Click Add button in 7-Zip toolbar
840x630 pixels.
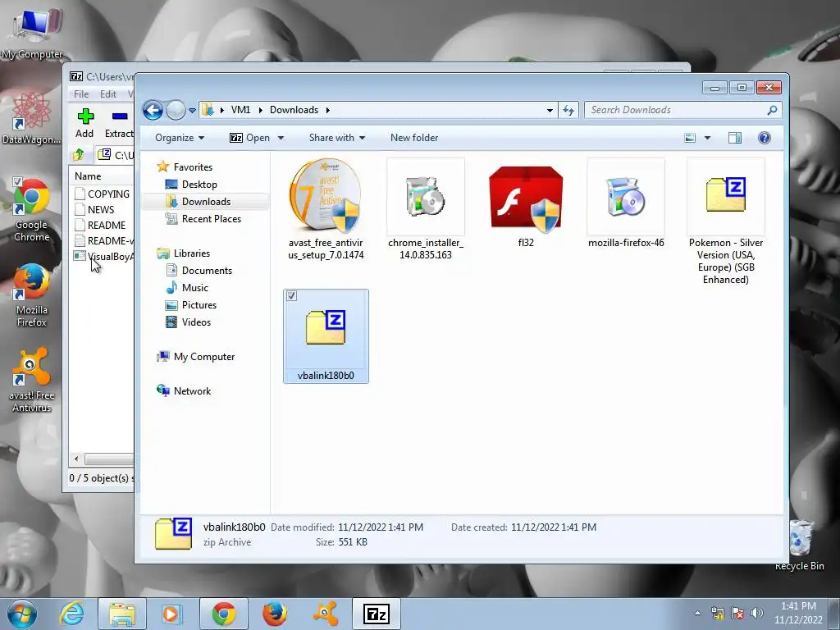84,124
